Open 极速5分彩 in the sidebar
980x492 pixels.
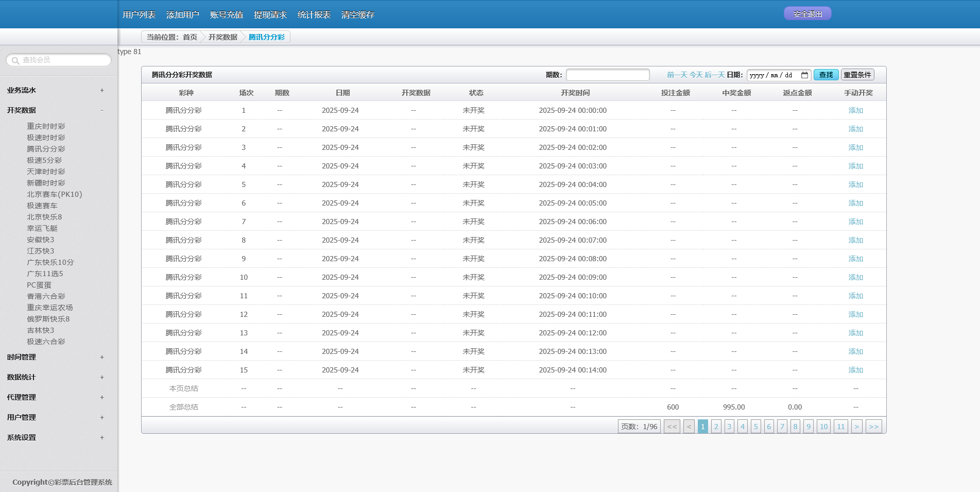click(x=44, y=160)
